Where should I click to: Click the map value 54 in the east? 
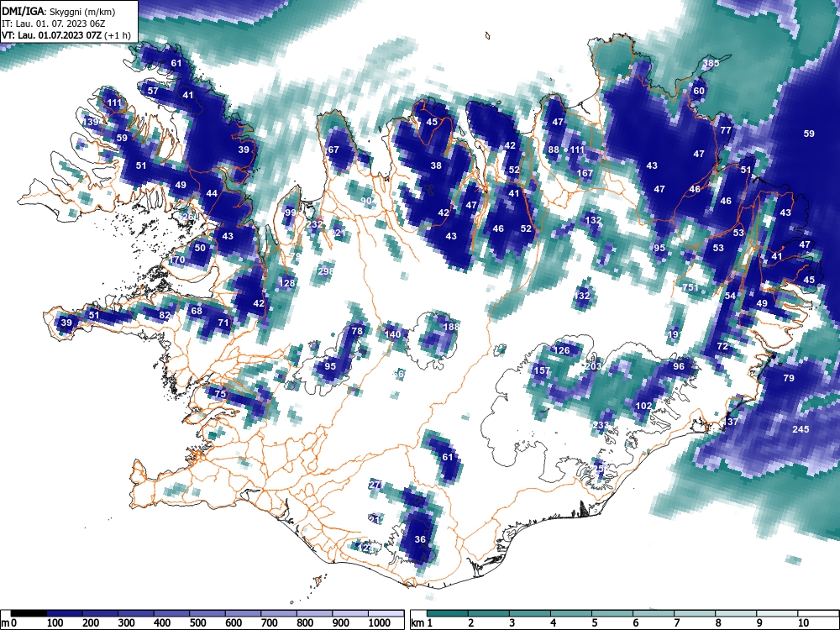pos(730,295)
